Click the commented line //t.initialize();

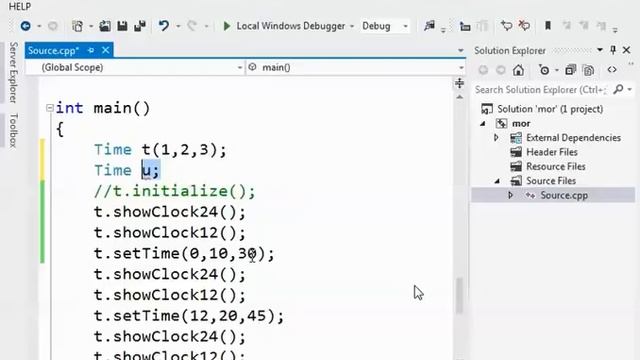(x=175, y=191)
